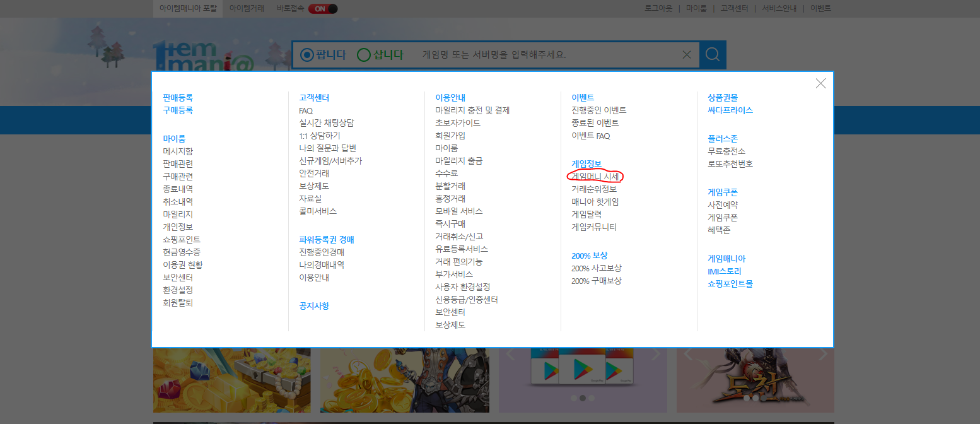
Task: Click the gold treasure chest banner
Action: tap(232, 380)
